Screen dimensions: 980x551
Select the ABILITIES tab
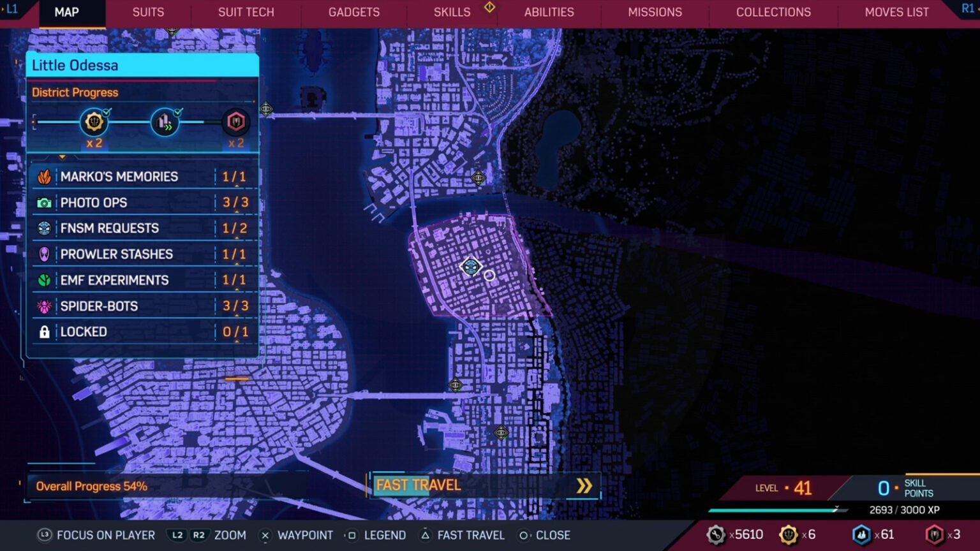click(x=549, y=12)
